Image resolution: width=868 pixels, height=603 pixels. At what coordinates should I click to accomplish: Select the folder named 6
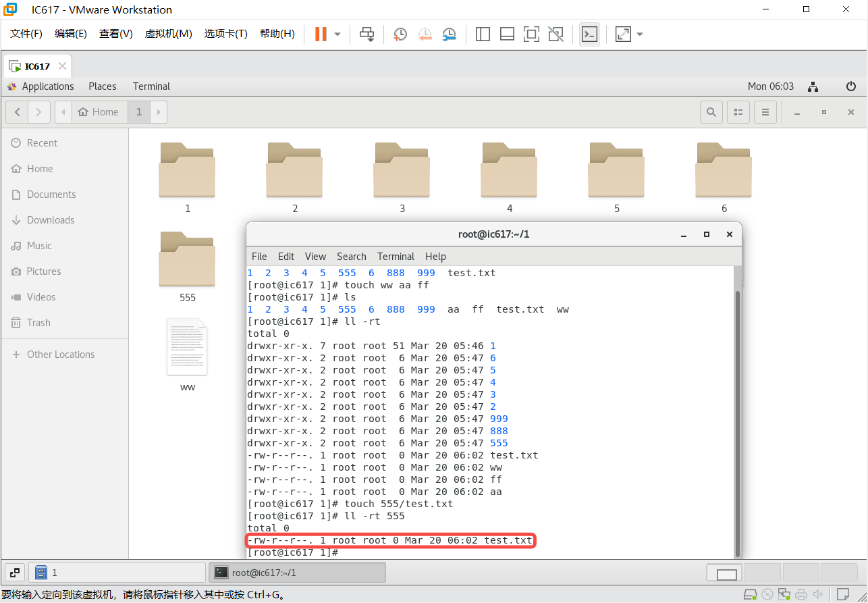click(x=724, y=169)
